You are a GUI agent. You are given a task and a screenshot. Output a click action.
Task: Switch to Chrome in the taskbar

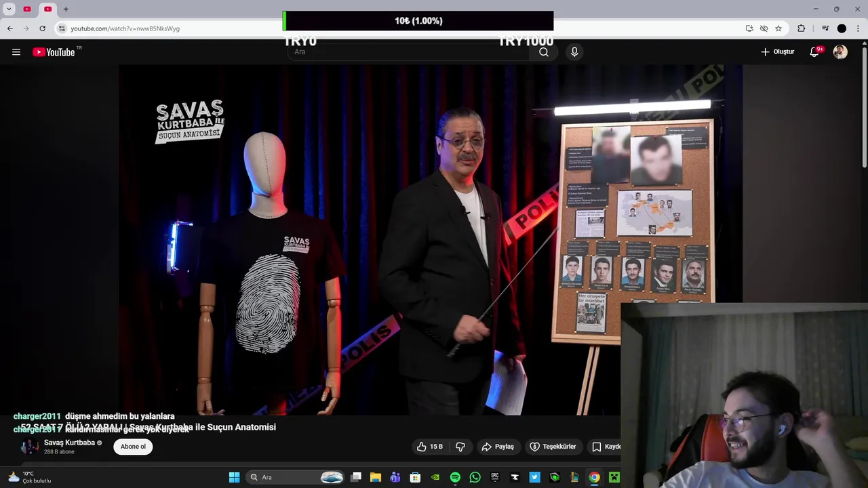(594, 477)
